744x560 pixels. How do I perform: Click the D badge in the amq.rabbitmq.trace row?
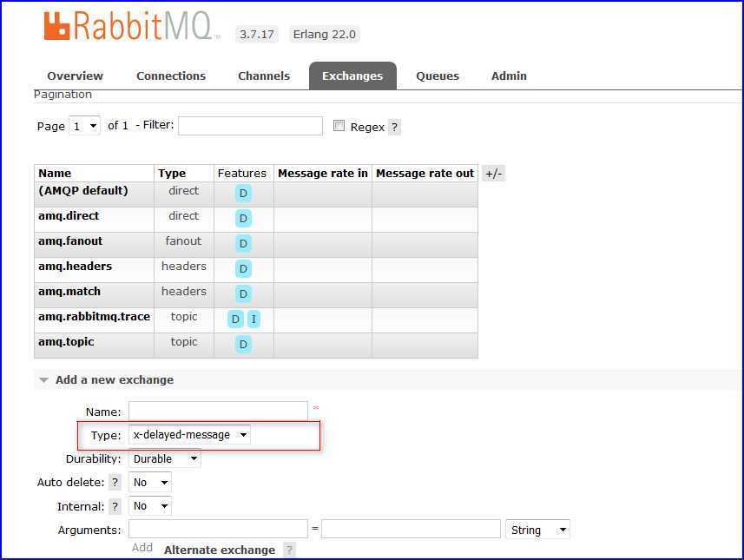(x=235, y=320)
